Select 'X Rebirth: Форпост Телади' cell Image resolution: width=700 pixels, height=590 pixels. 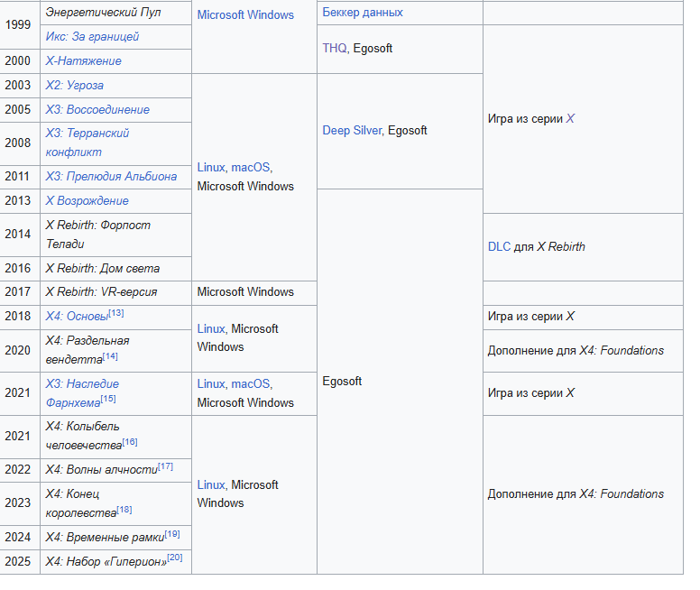coord(116,235)
